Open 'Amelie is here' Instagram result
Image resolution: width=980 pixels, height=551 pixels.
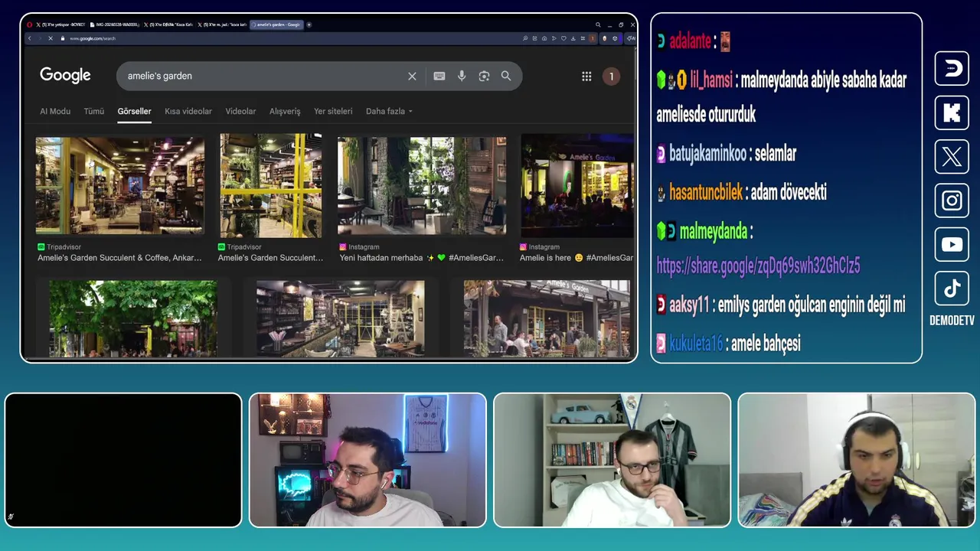pyautogui.click(x=577, y=258)
